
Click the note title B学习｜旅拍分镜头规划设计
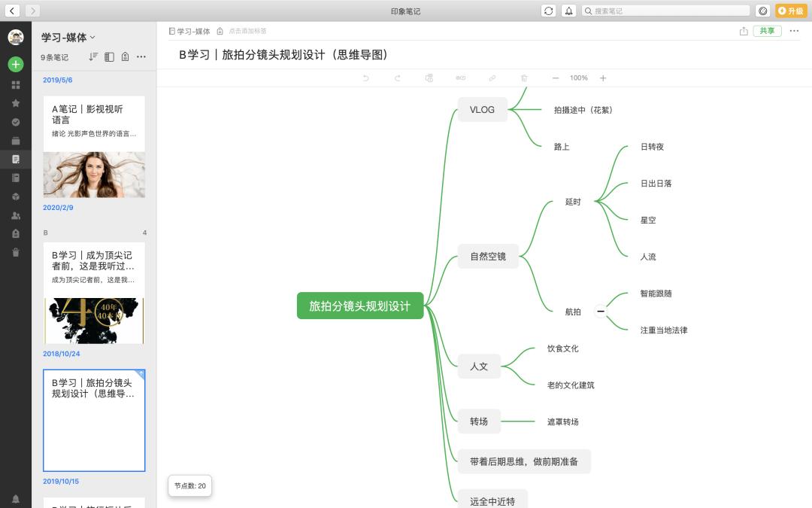283,54
